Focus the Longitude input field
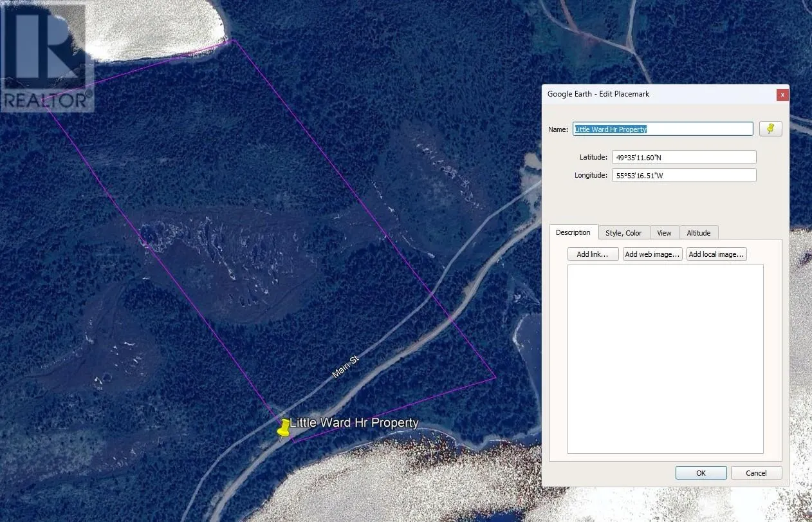Screen dimensions: 812x522 click(x=683, y=175)
